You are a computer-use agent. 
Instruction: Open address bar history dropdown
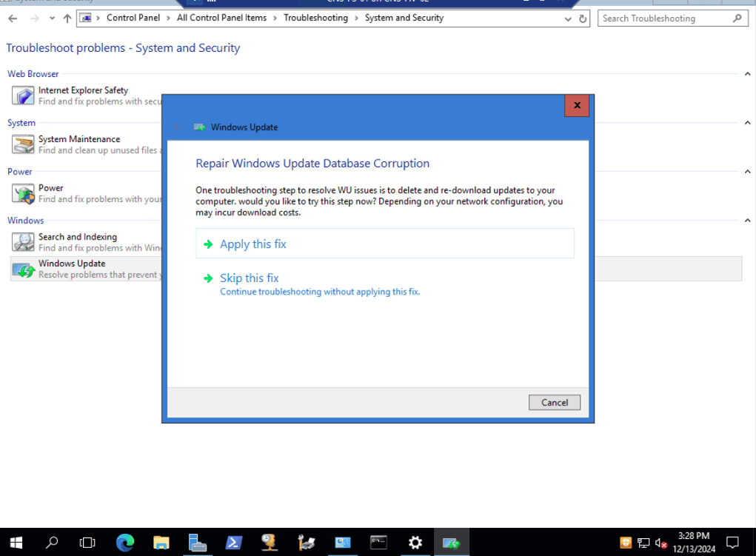568,19
